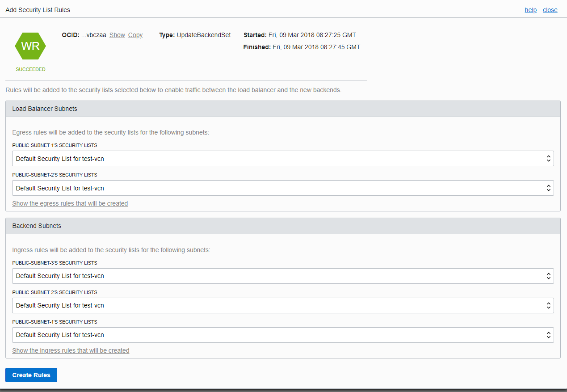Show the ingress rules that will be created
The image size is (567, 392).
point(71,350)
